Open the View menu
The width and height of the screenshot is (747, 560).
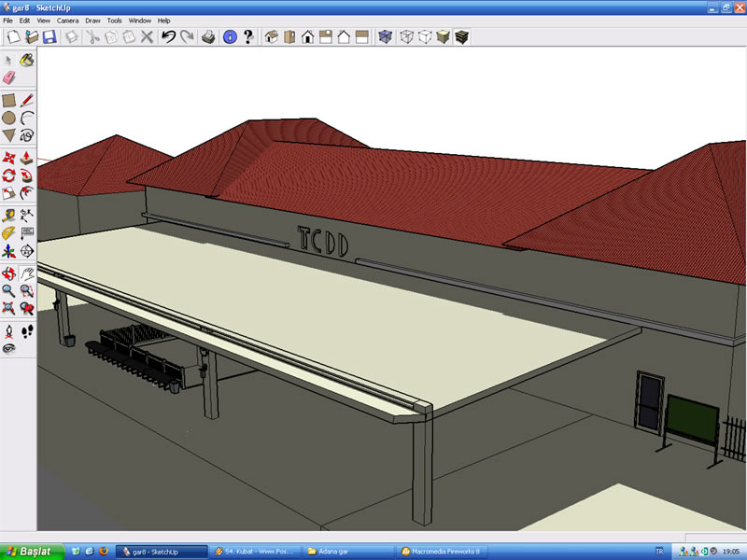pos(43,21)
